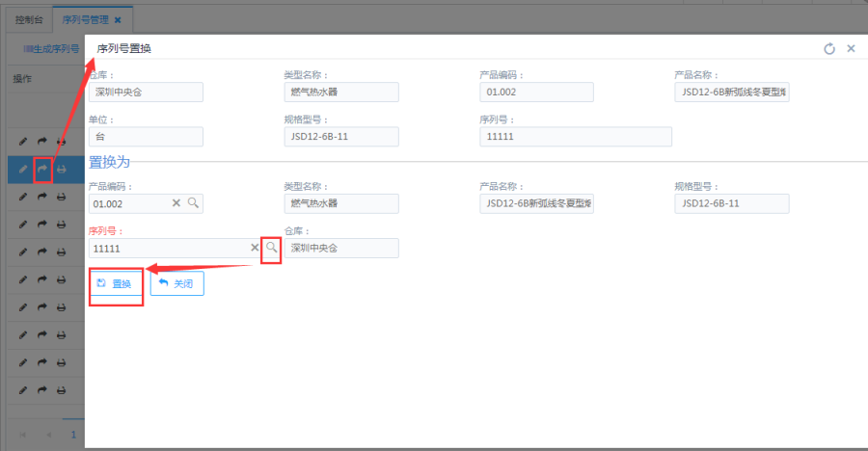The height and width of the screenshot is (451, 868).
Task: Switch to the 控制台 tab
Action: (29, 19)
